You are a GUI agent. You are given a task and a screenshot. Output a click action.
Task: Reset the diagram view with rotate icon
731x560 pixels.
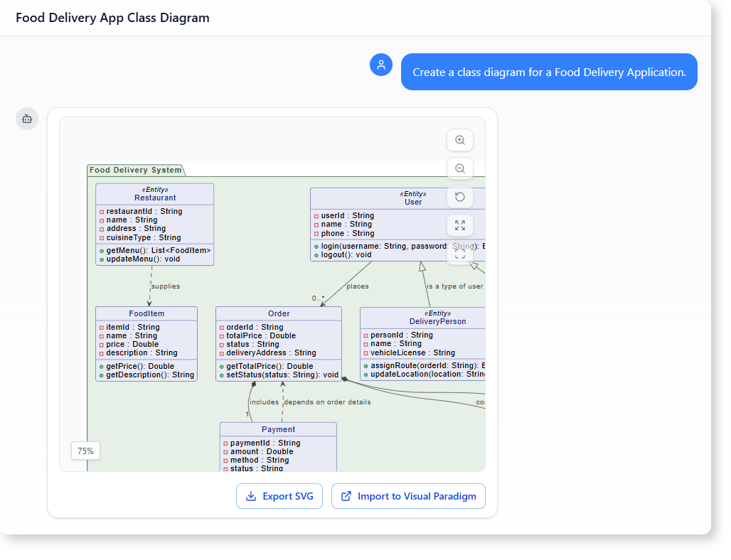[460, 197]
